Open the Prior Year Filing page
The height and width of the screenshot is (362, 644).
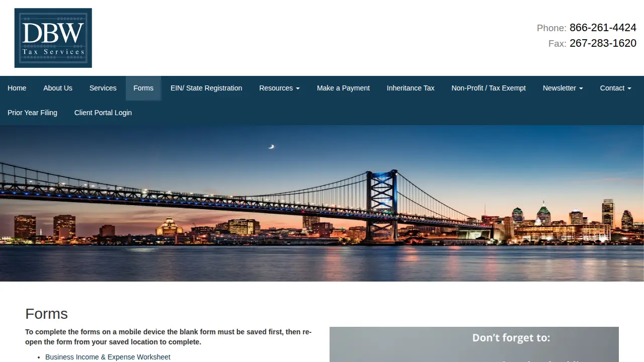(x=32, y=113)
